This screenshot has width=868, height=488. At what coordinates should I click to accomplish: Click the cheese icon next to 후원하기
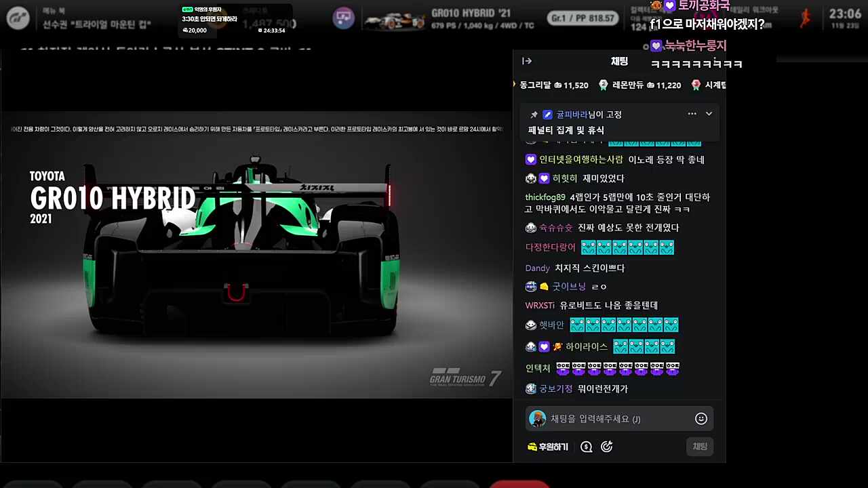pos(533,447)
